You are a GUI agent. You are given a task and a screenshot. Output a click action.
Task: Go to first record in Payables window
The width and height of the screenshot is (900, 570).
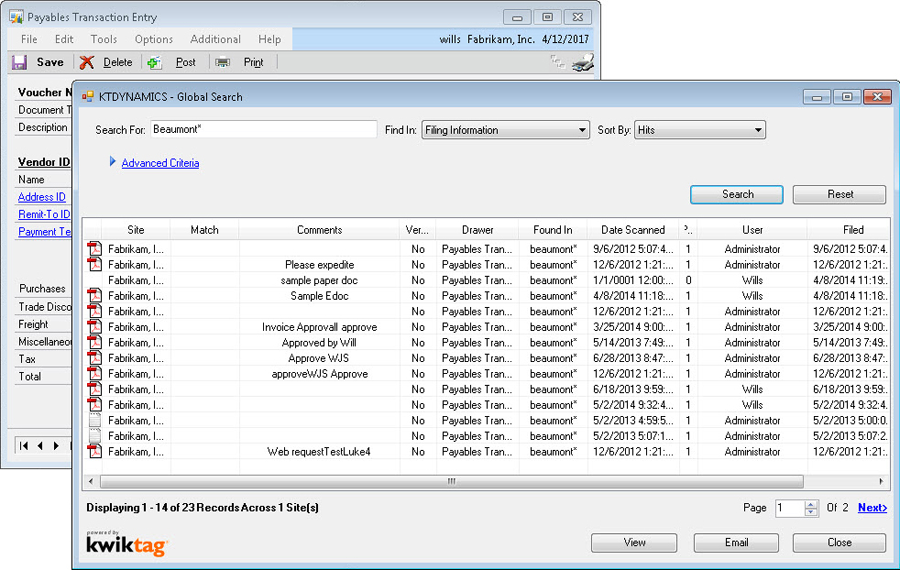coord(24,445)
